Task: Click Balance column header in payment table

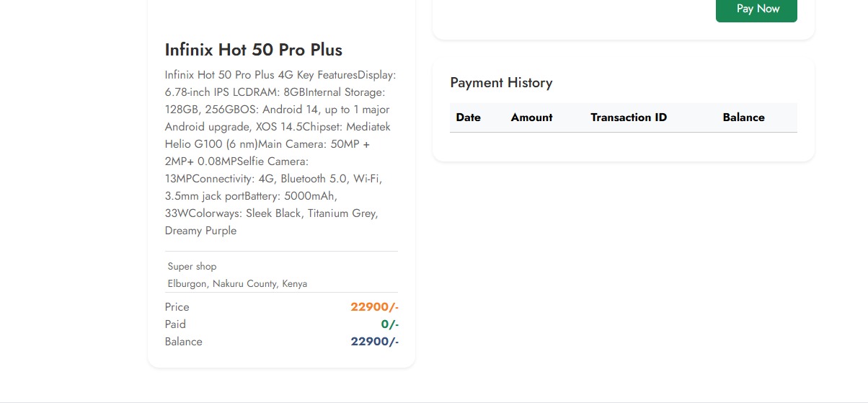Action: 743,118
